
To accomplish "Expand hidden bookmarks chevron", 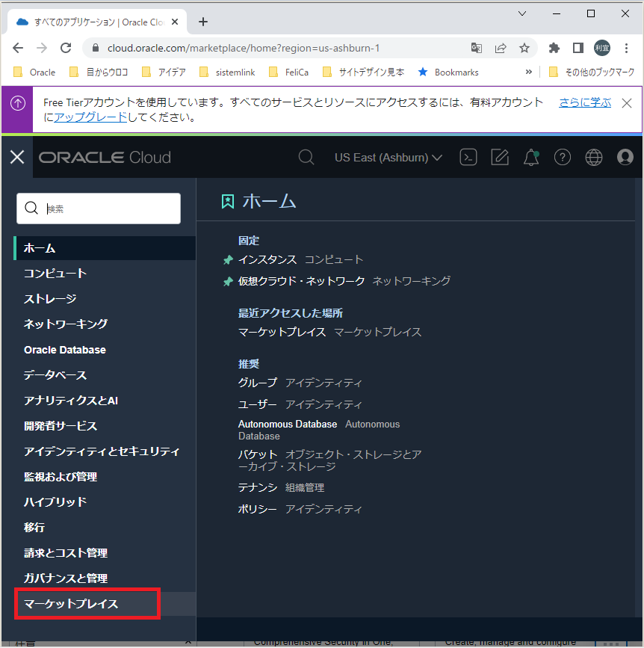I will point(528,72).
